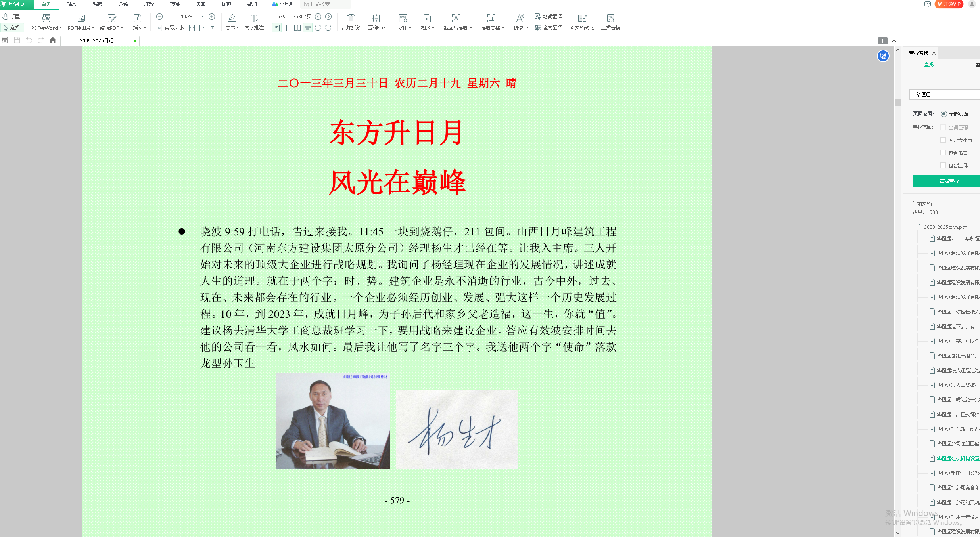The image size is (980, 537).
Task: Click the PDF转Word converter icon
Action: pyautogui.click(x=46, y=18)
